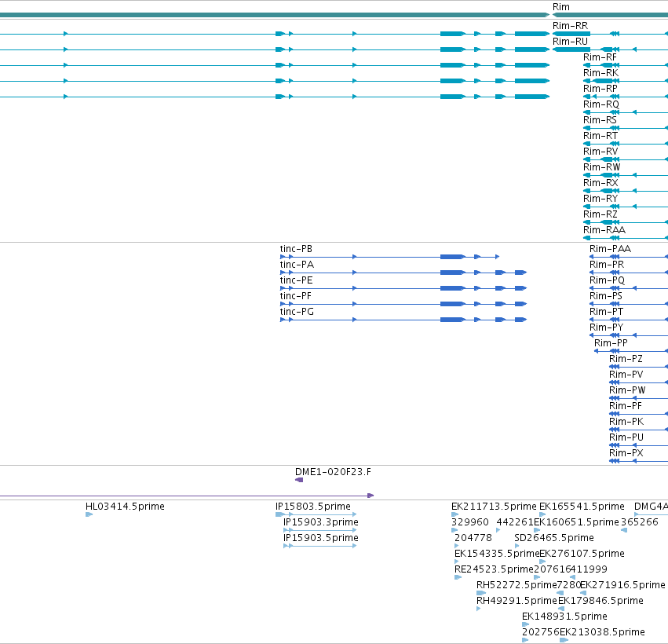Select the Rim-RQ transcript label
668x644 pixels.
pos(601,104)
